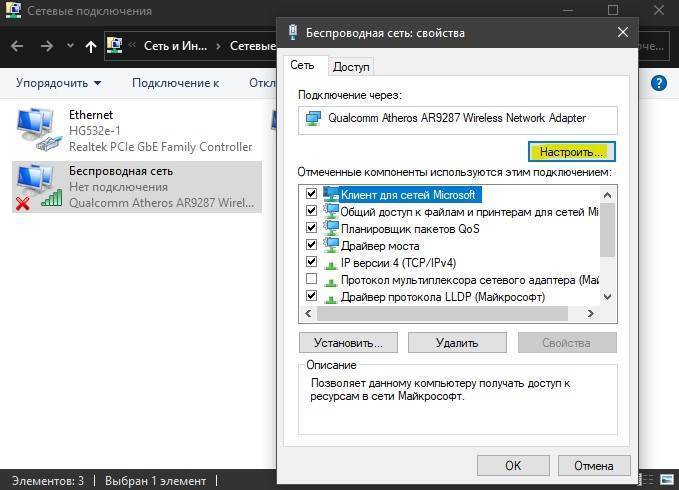Click the icon beside 'Драйвер протокола LLDP'
The height and width of the screenshot is (490, 679).
pos(331,299)
